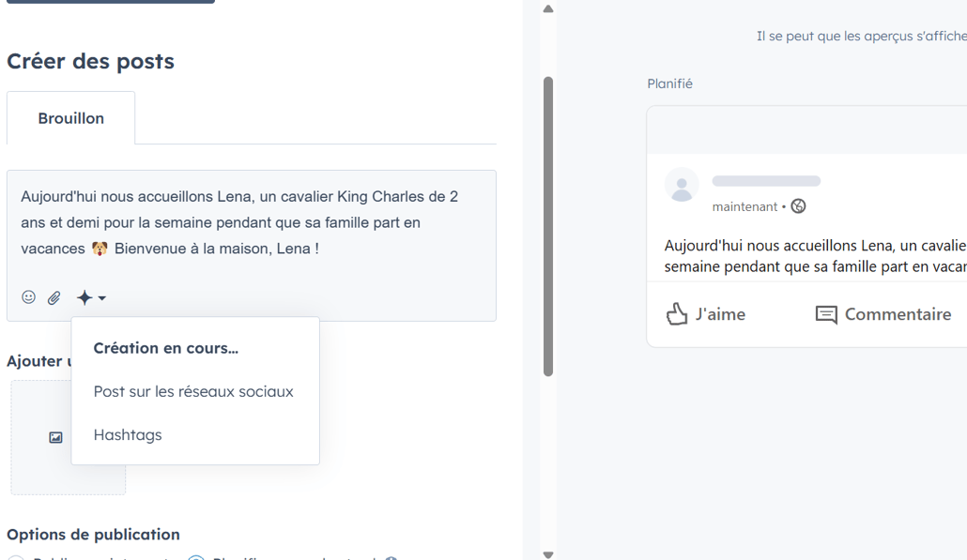Select Planifier pour plus tard option
This screenshot has height=560, width=967.
(x=196, y=556)
